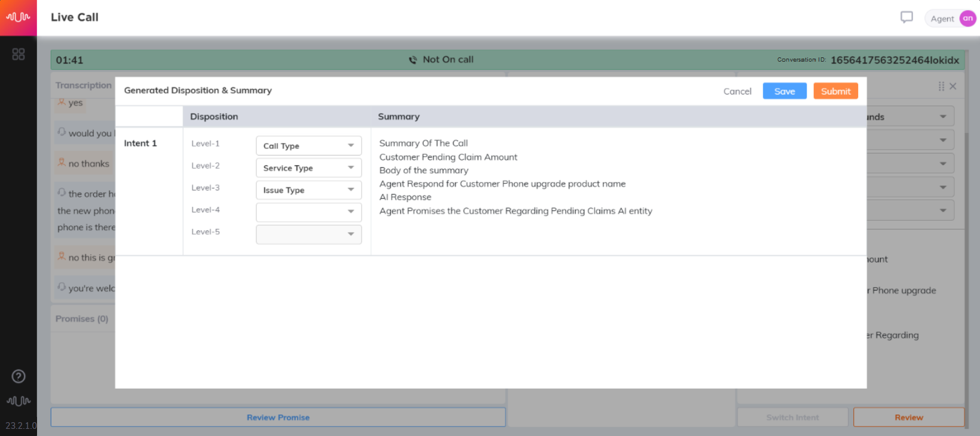Click 'Agent Promises the Customer Regarding' line

(516, 211)
